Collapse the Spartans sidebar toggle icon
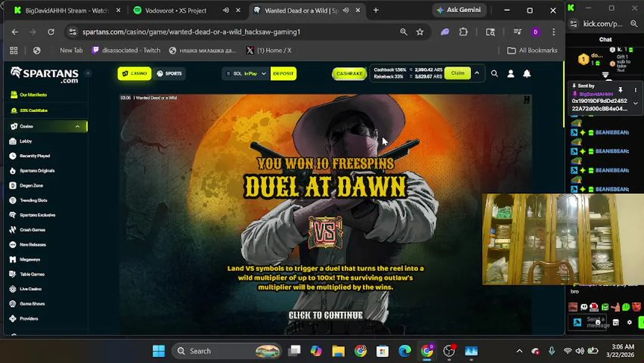 click(x=87, y=73)
